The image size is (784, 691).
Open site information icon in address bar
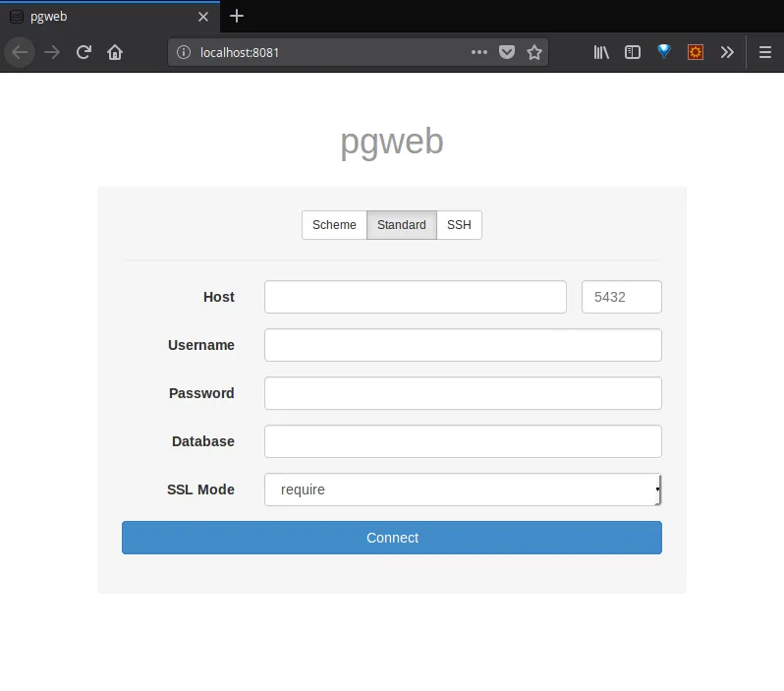coord(184,52)
